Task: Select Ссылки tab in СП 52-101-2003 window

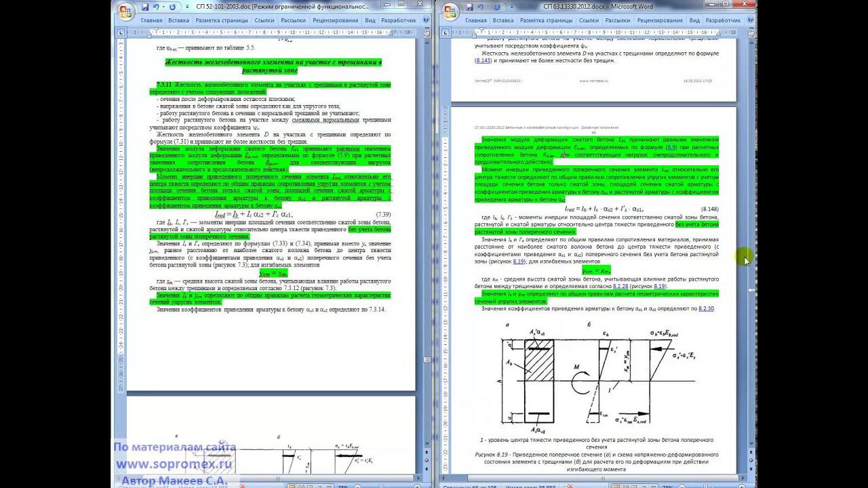Action: [264, 20]
